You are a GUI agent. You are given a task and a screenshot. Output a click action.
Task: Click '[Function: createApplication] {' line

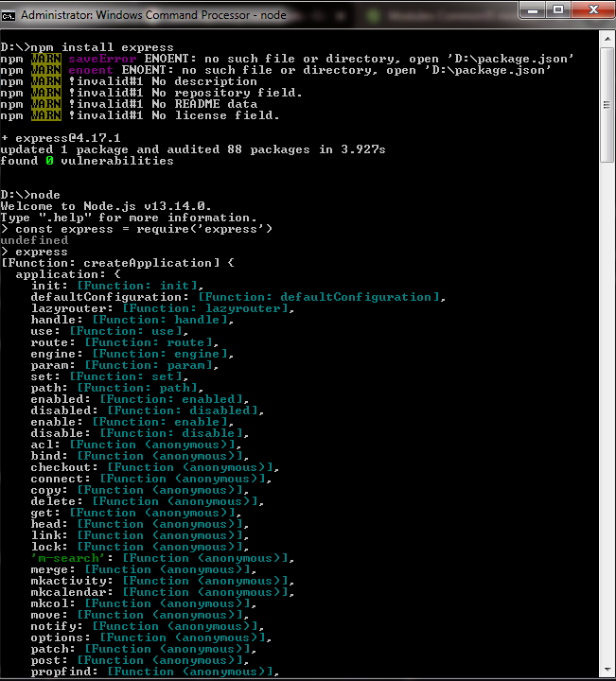[x=117, y=263]
